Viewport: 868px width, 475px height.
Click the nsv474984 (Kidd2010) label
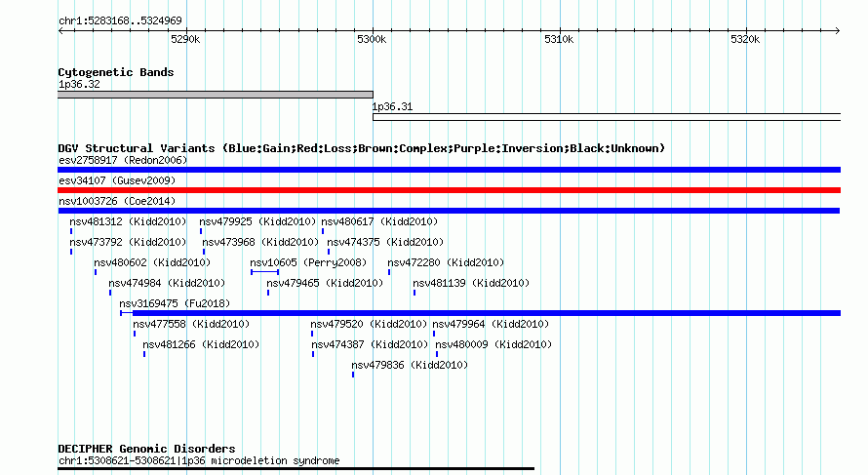tap(167, 283)
